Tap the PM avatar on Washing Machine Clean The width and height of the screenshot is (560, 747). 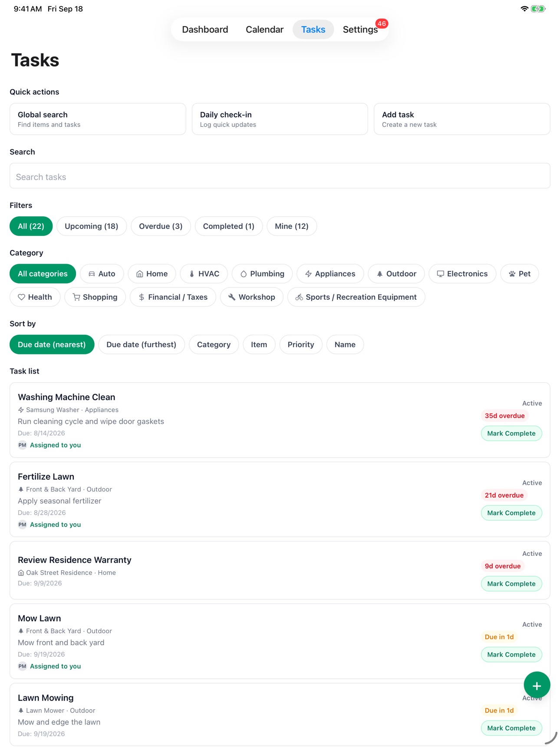click(x=23, y=445)
